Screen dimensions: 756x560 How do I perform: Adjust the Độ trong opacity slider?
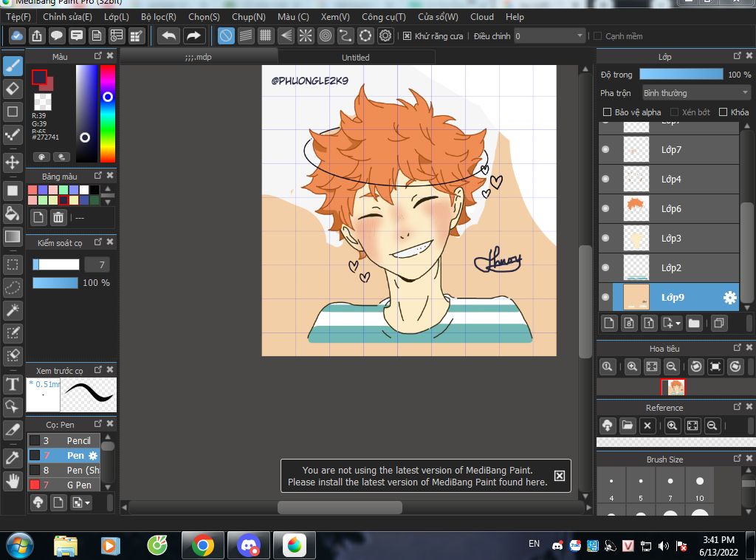(681, 75)
